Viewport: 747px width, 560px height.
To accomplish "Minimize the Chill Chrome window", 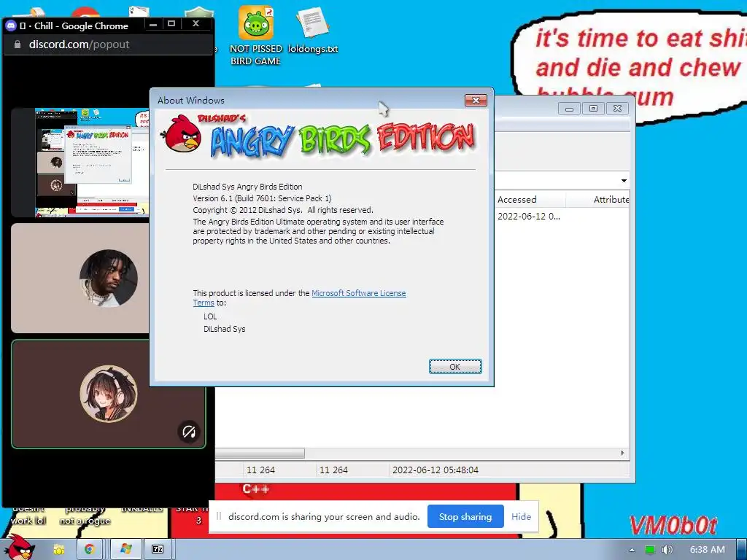I will 153,24.
